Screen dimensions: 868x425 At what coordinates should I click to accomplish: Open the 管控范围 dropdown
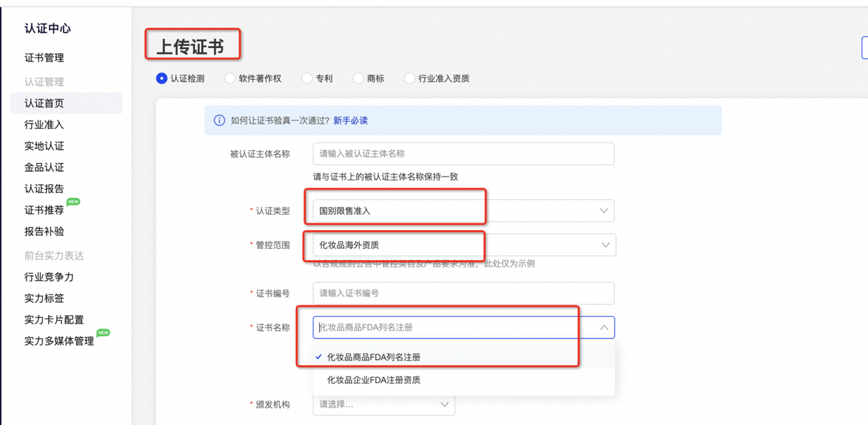pyautogui.click(x=605, y=245)
